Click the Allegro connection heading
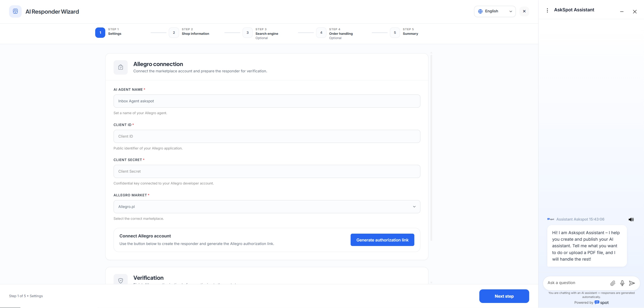The height and width of the screenshot is (308, 644). (x=158, y=64)
